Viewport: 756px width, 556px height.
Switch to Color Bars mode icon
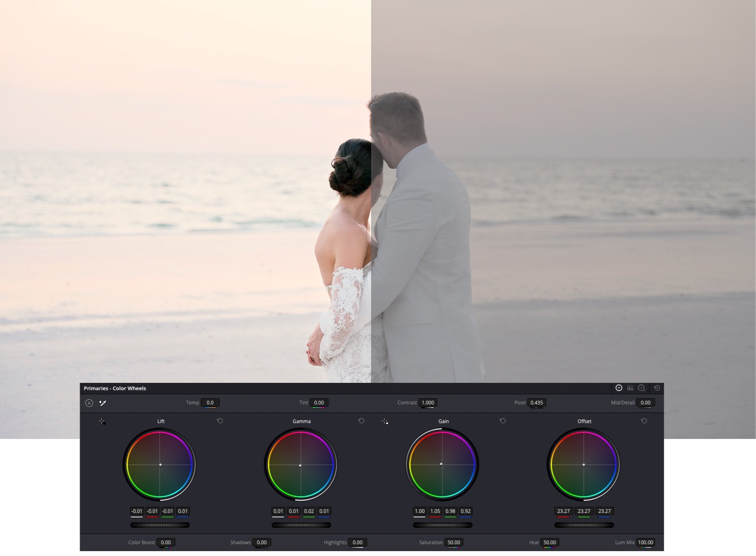[x=630, y=388]
